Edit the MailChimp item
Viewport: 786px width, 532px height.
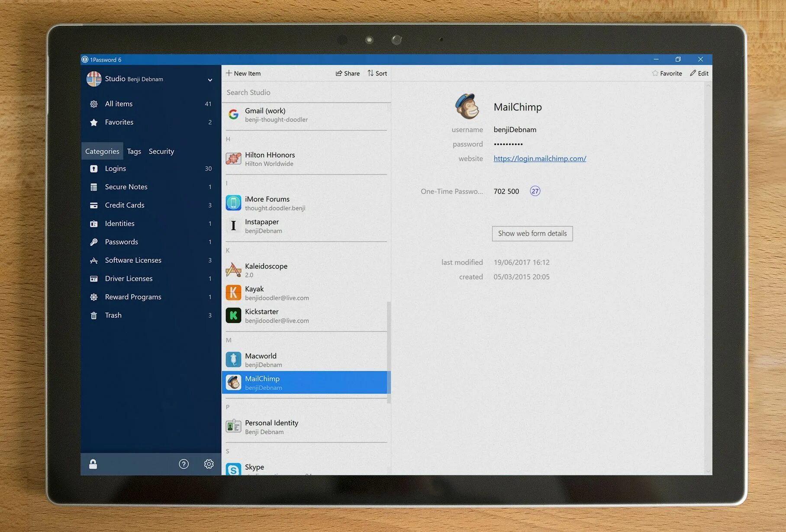(x=699, y=73)
